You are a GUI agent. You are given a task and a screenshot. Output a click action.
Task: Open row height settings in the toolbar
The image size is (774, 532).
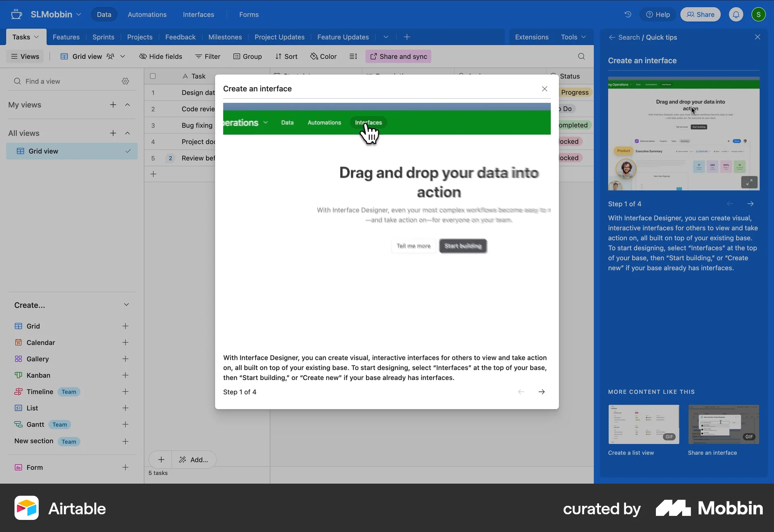coord(353,56)
